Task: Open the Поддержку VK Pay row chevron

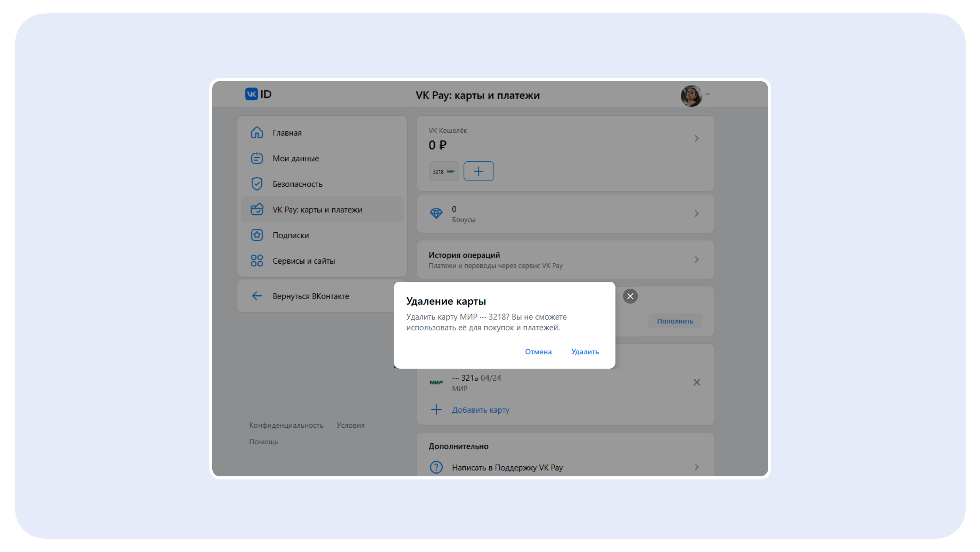Action: (696, 467)
